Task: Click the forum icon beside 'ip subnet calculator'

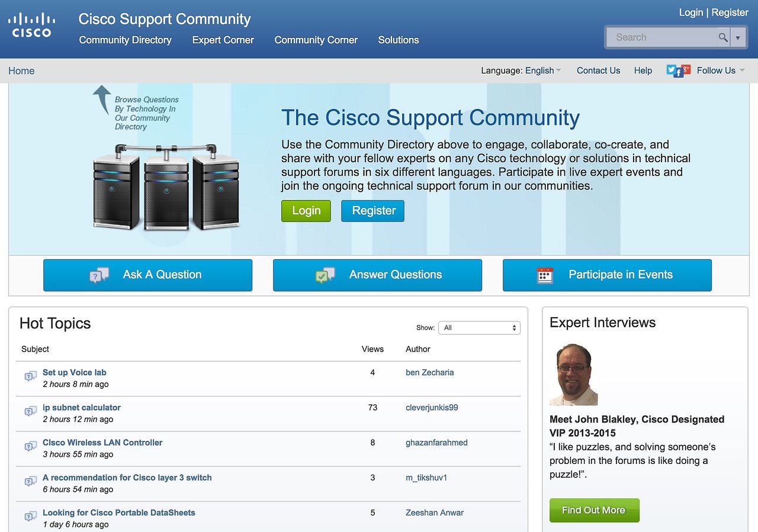Action: [30, 411]
